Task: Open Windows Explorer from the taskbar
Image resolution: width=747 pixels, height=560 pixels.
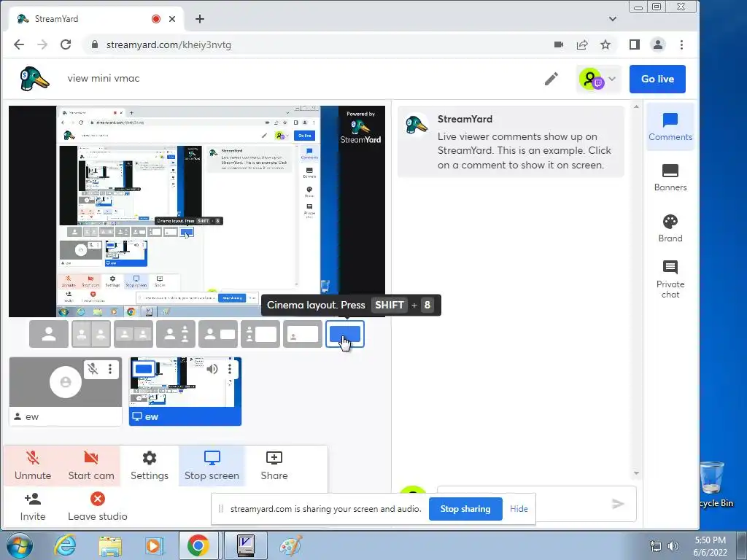Action: tap(109, 545)
